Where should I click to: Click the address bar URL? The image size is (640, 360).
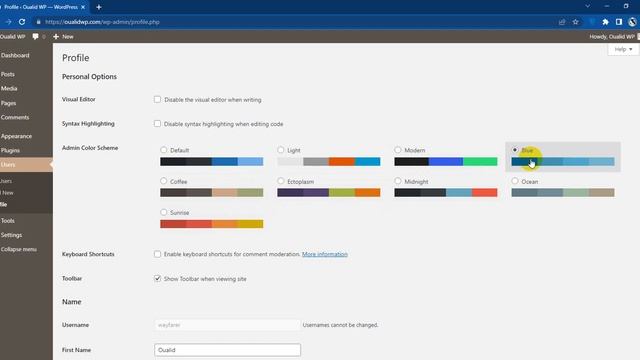[x=102, y=22]
